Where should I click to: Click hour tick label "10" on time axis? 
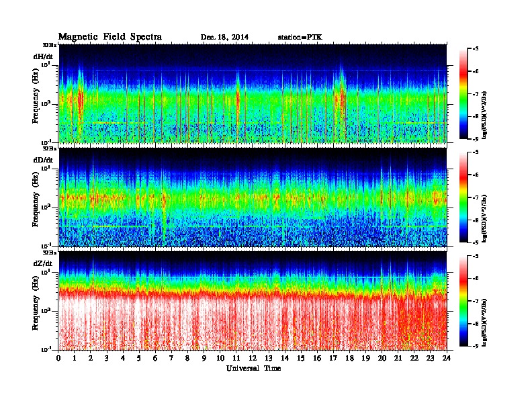[x=220, y=358]
